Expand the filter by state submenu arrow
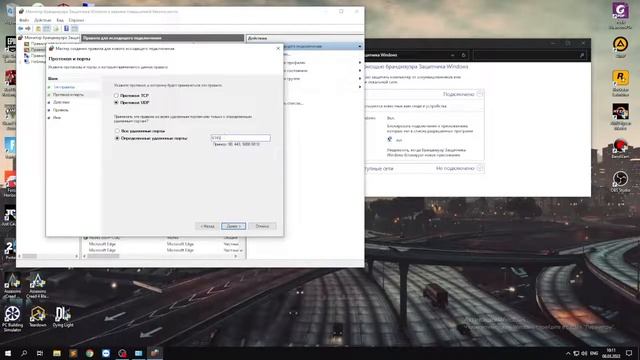 360,70
